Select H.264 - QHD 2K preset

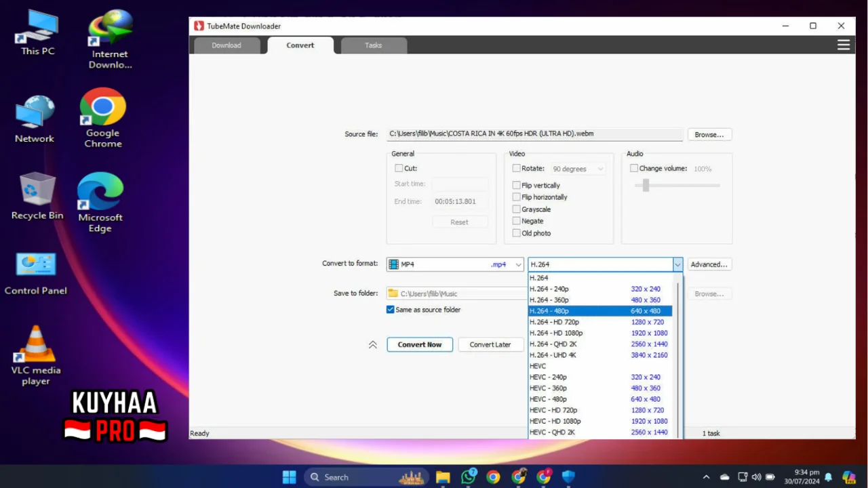600,344
